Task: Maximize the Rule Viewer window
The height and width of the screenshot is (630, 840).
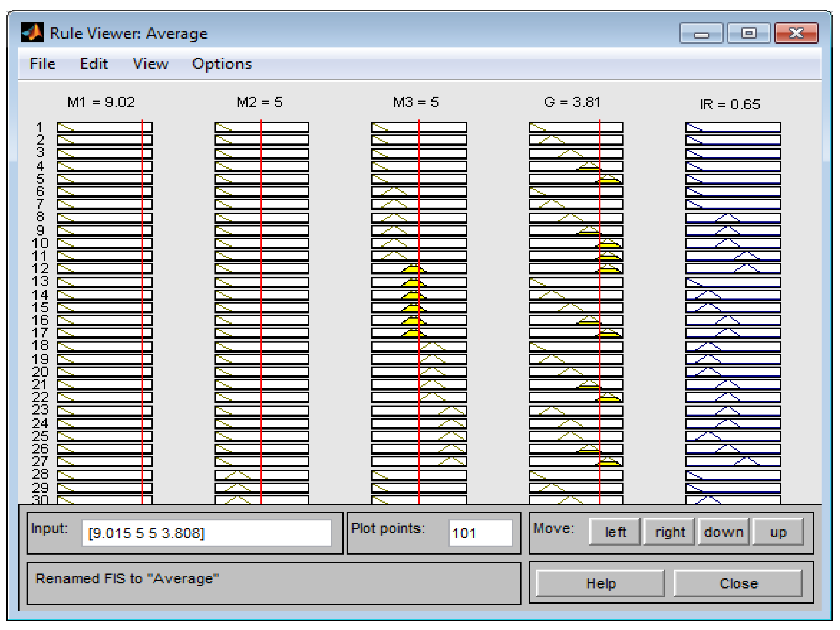Action: click(749, 33)
